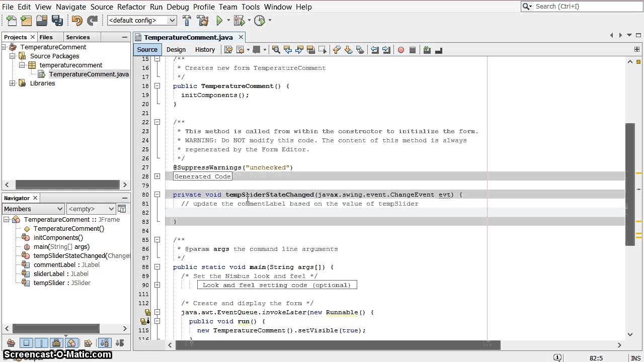Viewport: 644px width, 362px height.
Task: Click the Redo arrow icon
Action: pyautogui.click(x=93, y=21)
